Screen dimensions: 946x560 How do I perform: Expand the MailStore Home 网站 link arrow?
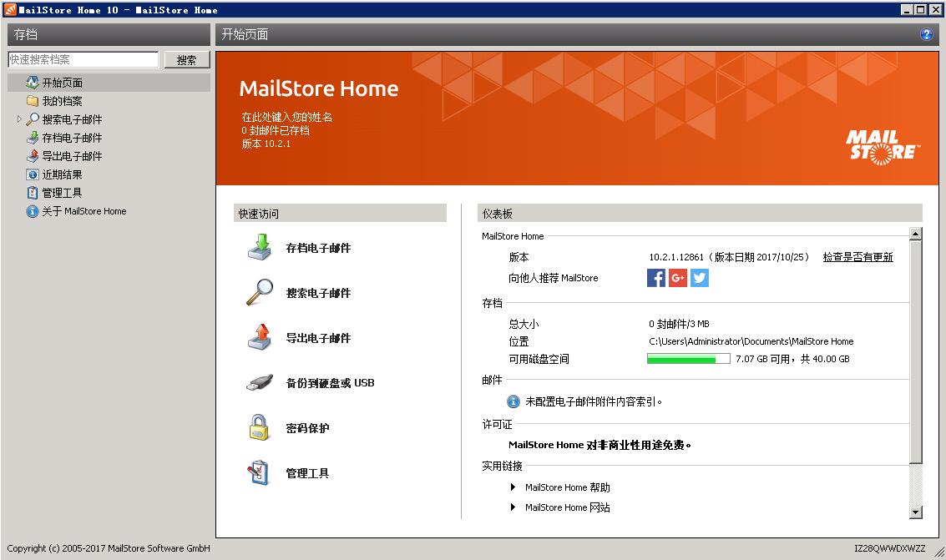(x=512, y=507)
